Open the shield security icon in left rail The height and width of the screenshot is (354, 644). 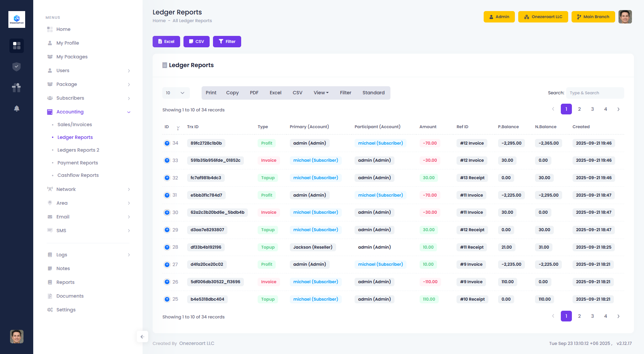(x=16, y=67)
